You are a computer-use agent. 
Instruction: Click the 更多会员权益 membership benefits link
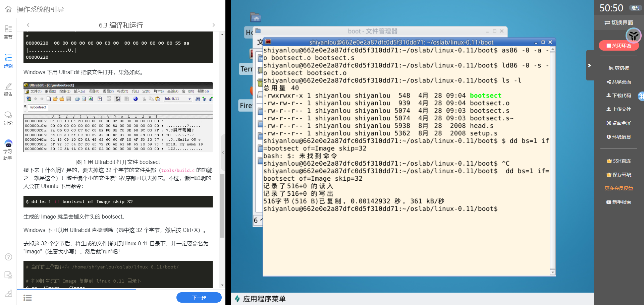click(x=619, y=188)
